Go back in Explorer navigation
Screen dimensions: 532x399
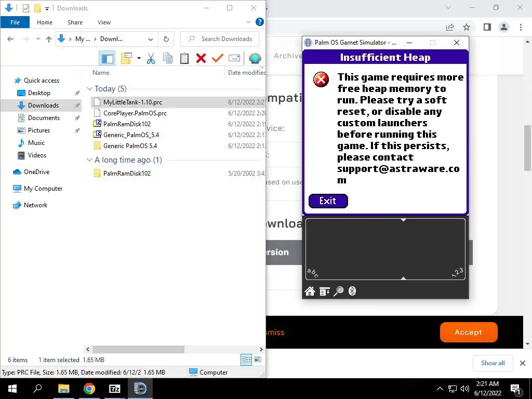(x=10, y=39)
